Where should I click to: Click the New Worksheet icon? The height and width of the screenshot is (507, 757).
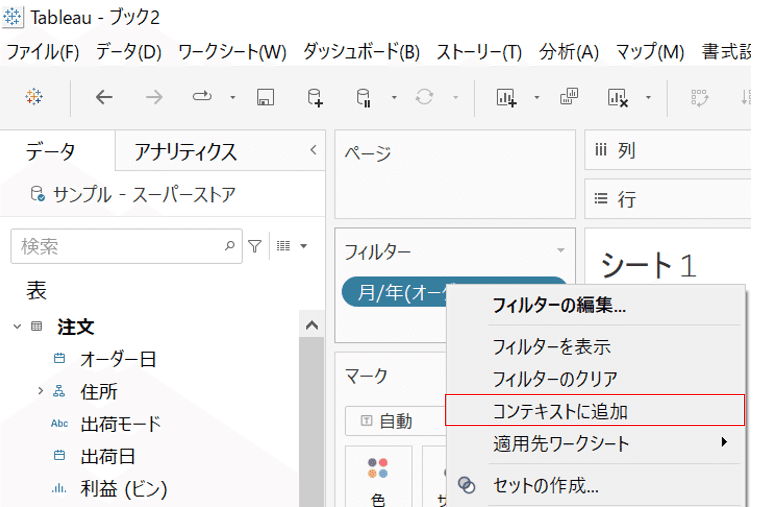pos(506,97)
